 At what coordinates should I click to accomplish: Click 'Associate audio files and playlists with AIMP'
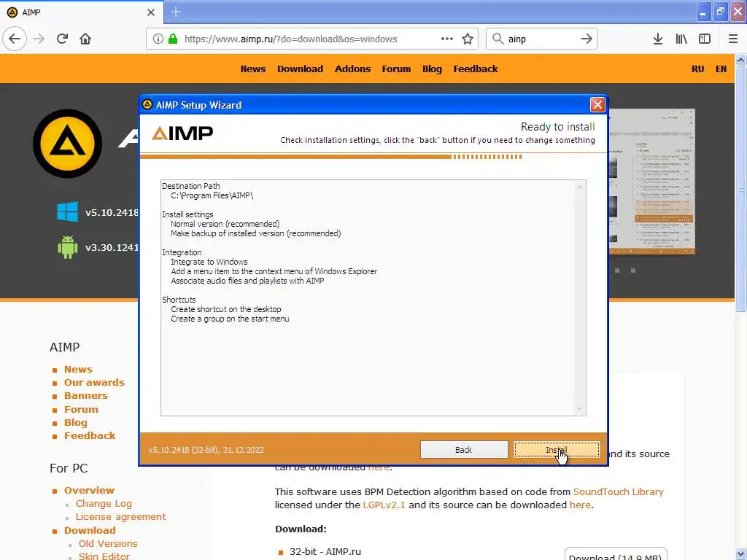coord(247,281)
